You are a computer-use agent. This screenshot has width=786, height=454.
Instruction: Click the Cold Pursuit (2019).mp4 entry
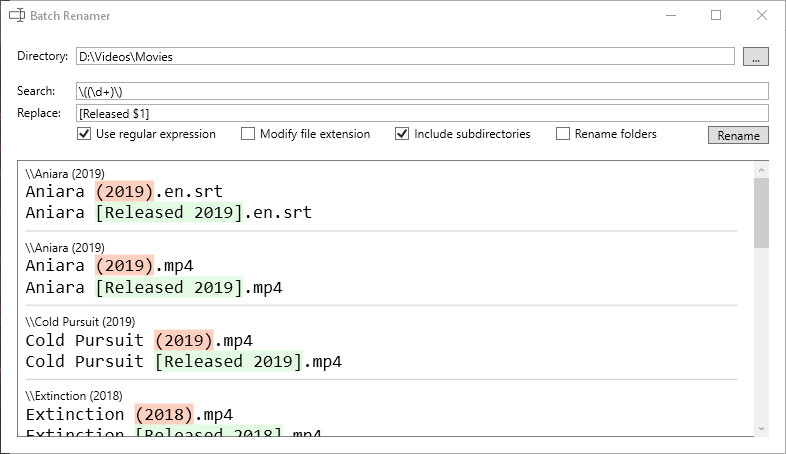coord(139,340)
